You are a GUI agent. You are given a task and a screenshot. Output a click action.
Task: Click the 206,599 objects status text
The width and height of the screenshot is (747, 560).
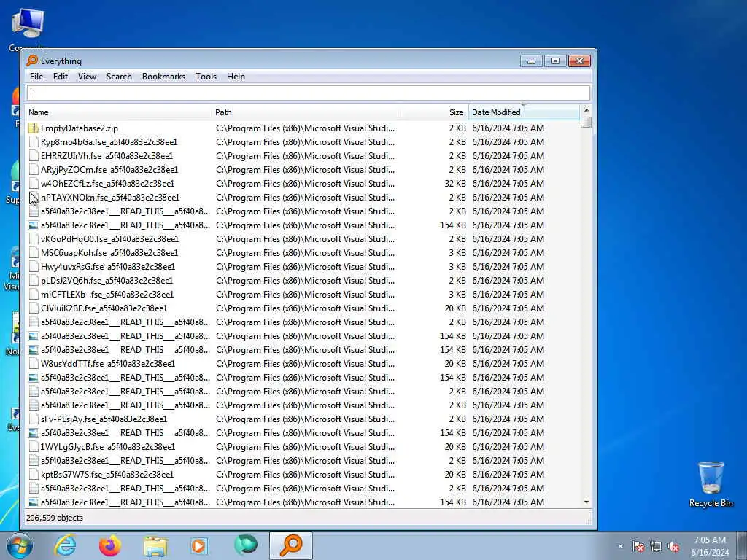(x=54, y=518)
